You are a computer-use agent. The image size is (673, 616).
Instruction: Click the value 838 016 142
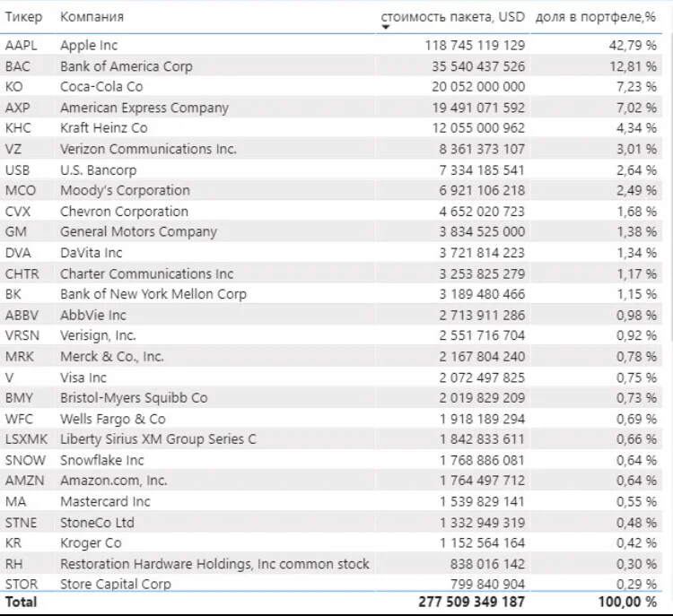(487, 564)
